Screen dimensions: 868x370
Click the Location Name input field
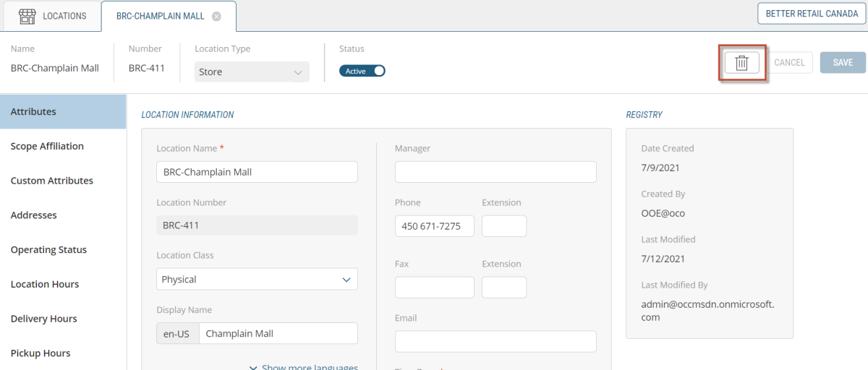click(257, 172)
